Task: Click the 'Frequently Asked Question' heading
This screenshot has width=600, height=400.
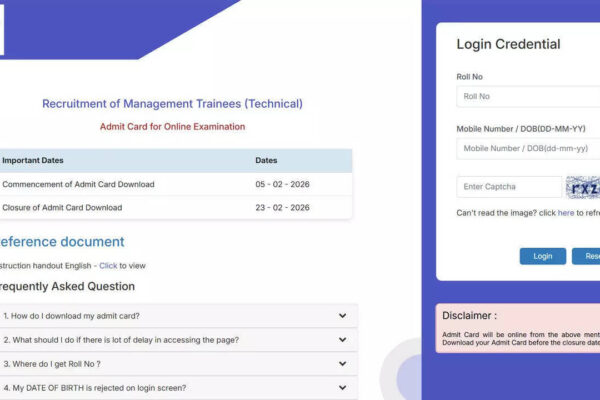Action: 67,286
